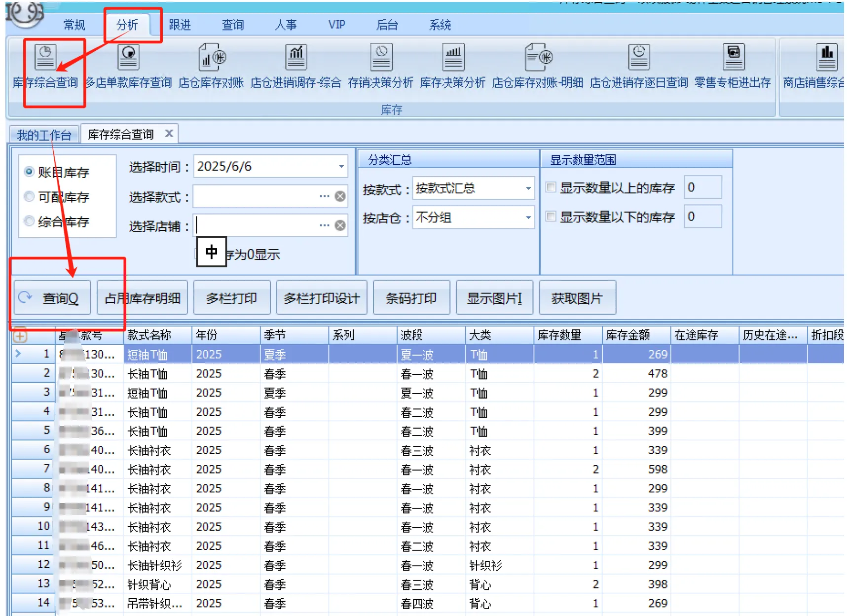The width and height of the screenshot is (847, 616).
Task: Select the 可配库存 radio button
Action: pyautogui.click(x=29, y=197)
